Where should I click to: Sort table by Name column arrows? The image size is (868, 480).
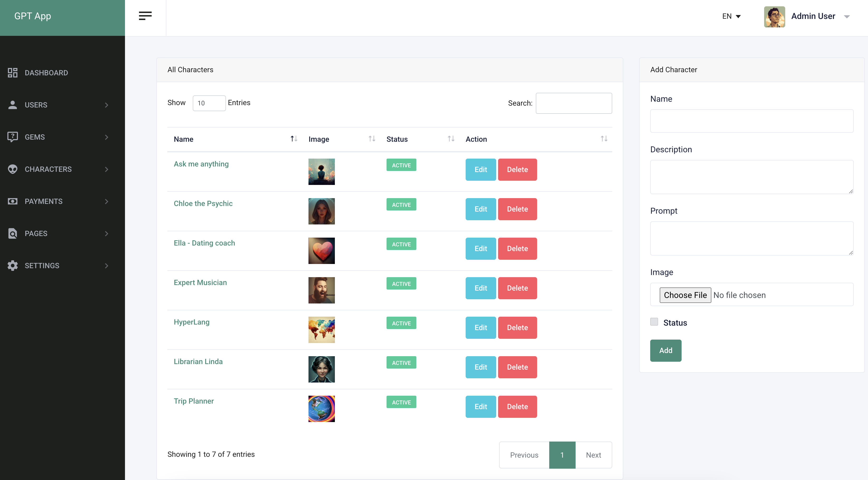(x=294, y=139)
